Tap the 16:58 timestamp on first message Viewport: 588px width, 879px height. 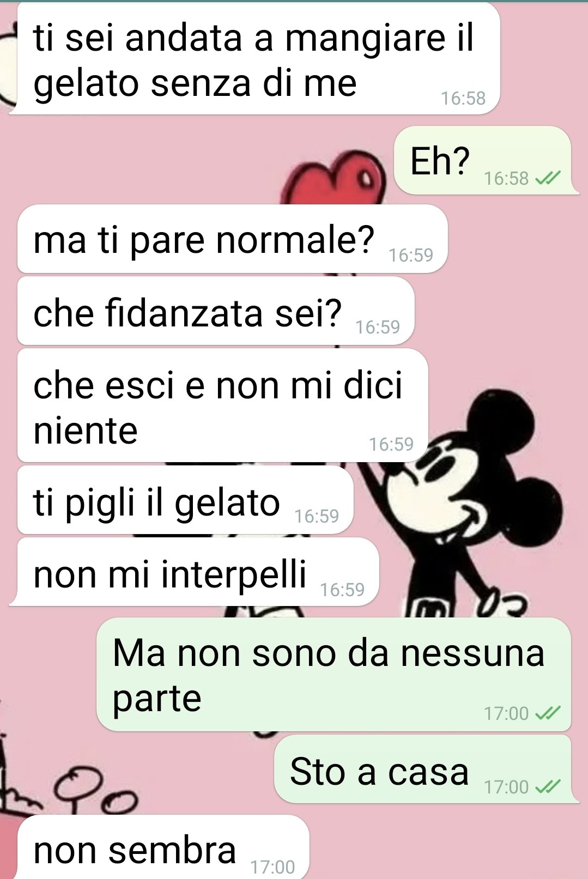tap(463, 98)
